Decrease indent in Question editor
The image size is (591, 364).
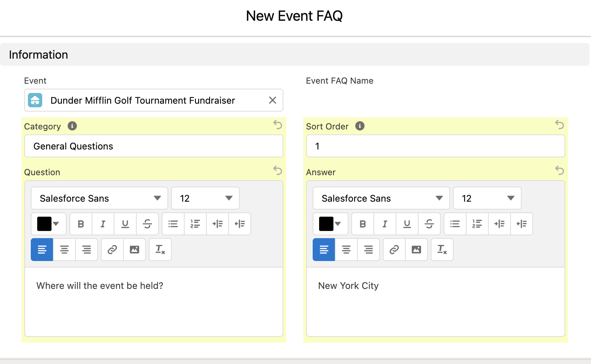click(240, 224)
